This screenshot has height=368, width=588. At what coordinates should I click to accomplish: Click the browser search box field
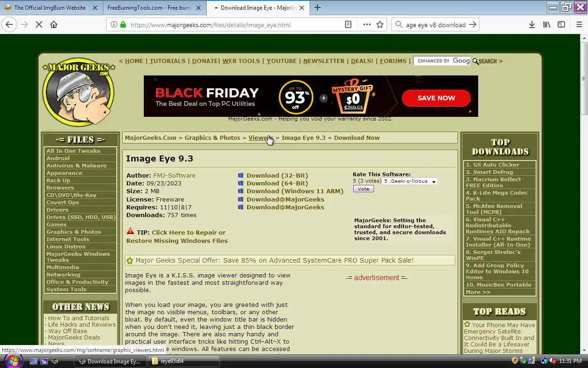point(435,25)
